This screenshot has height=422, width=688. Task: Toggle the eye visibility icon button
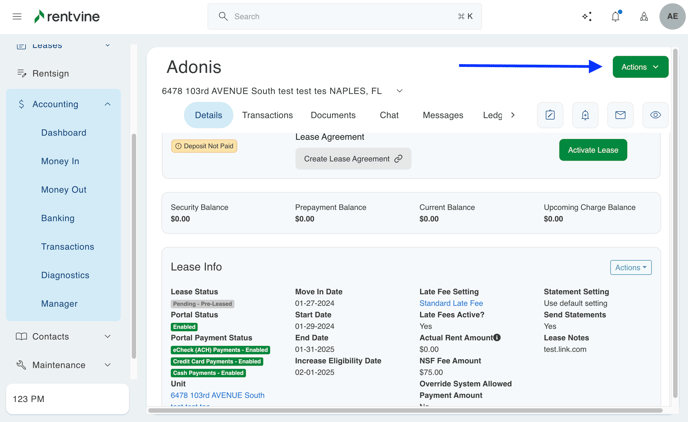[x=655, y=115]
